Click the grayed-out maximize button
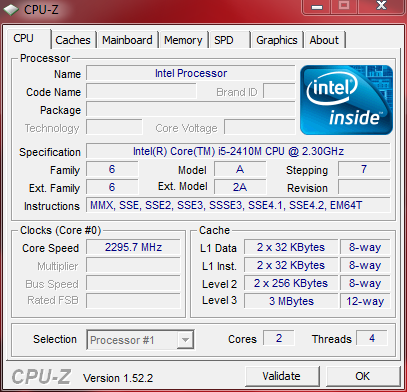This screenshot has width=407, height=392. click(344, 6)
